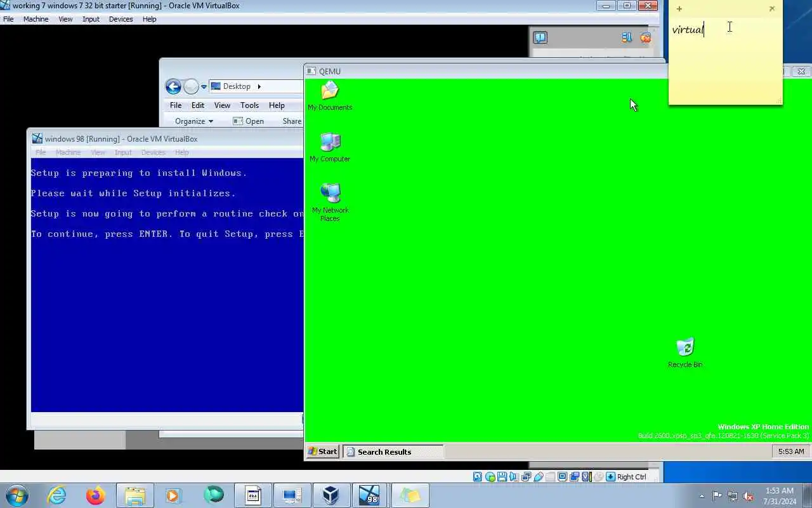Expand recent pages dropdown arrow in Explorer
The image size is (812, 508).
(204, 87)
